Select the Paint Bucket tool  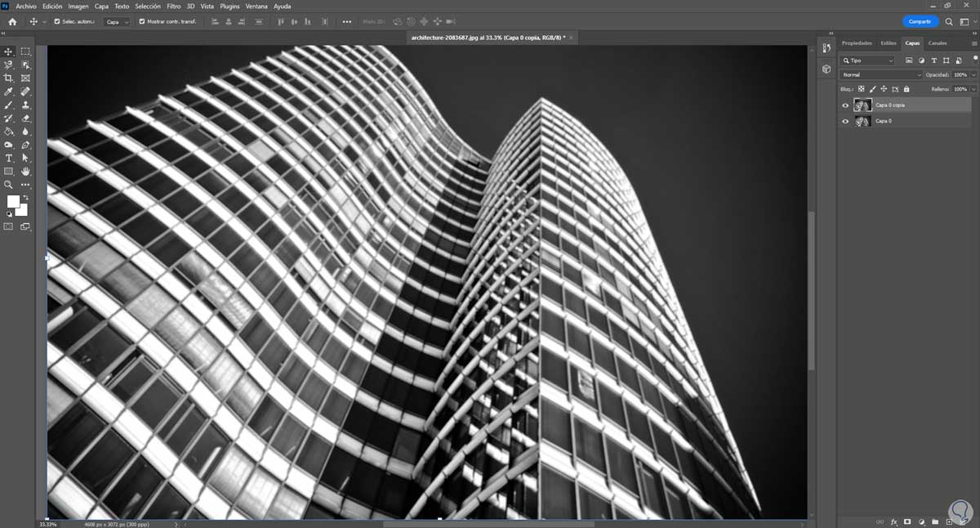pos(9,132)
